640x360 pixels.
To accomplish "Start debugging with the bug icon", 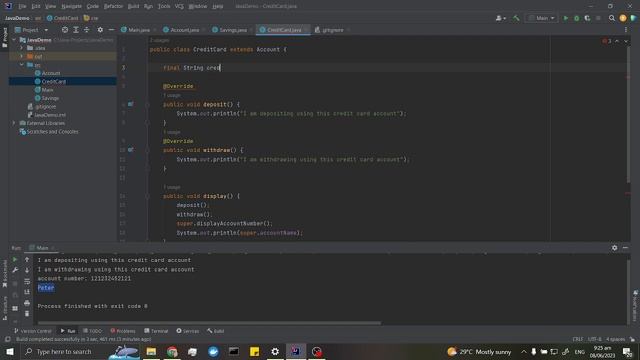I will point(576,18).
